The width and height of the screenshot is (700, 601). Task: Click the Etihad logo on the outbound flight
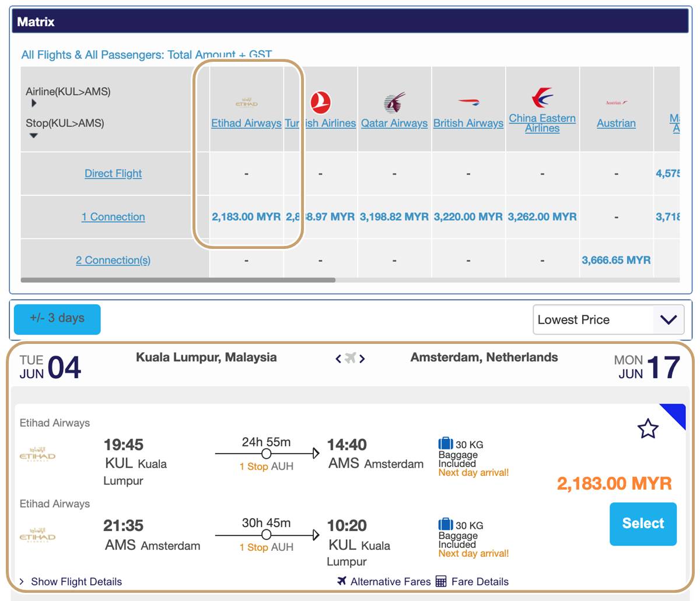point(38,454)
